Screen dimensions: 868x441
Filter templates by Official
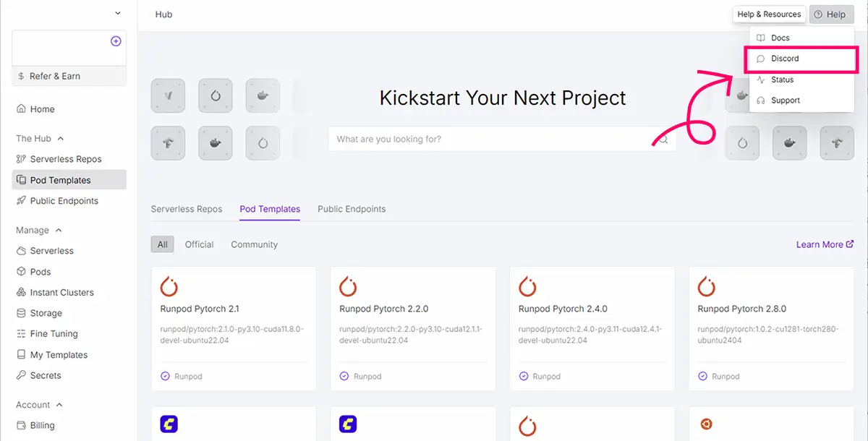[x=199, y=244]
